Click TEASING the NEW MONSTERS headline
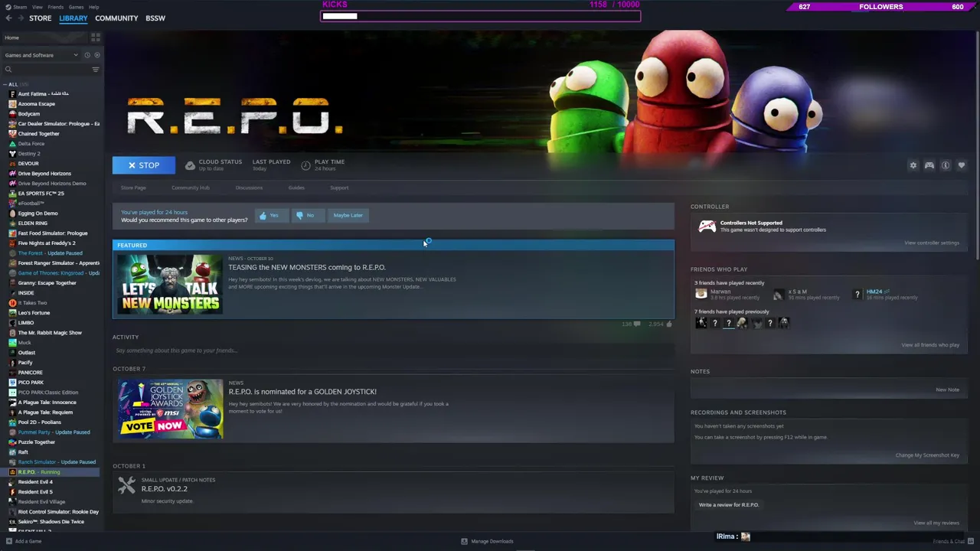 tap(306, 267)
